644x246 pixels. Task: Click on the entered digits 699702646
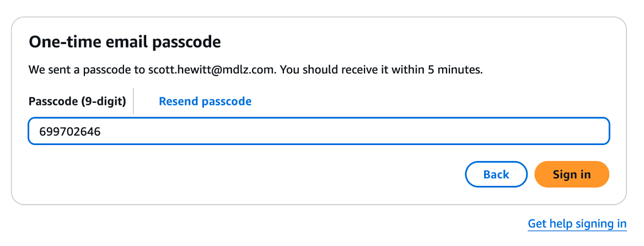69,131
